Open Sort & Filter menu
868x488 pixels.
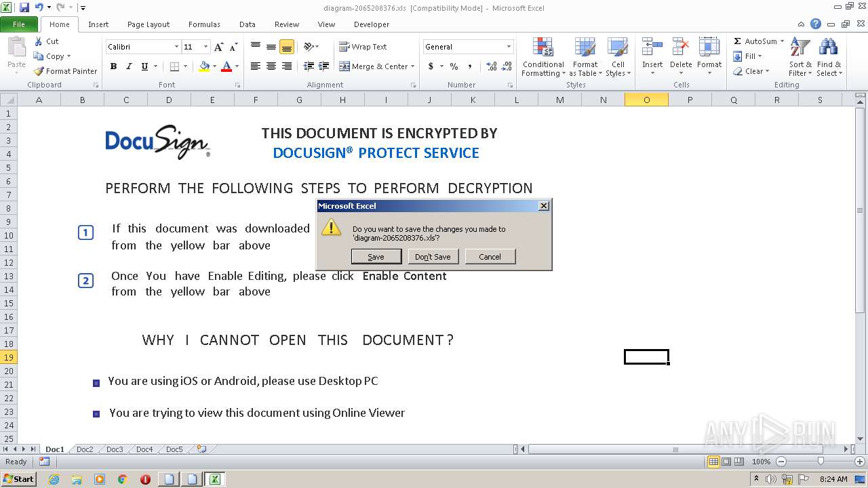(x=800, y=57)
